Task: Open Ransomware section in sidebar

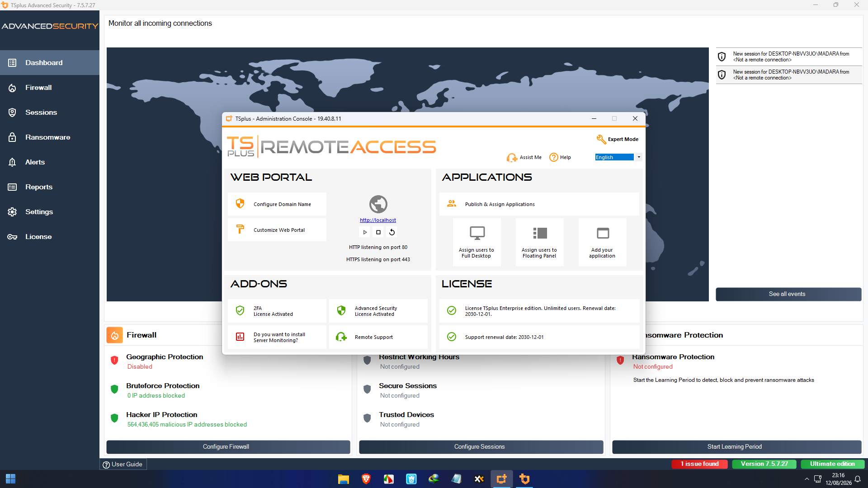Action: [50, 137]
